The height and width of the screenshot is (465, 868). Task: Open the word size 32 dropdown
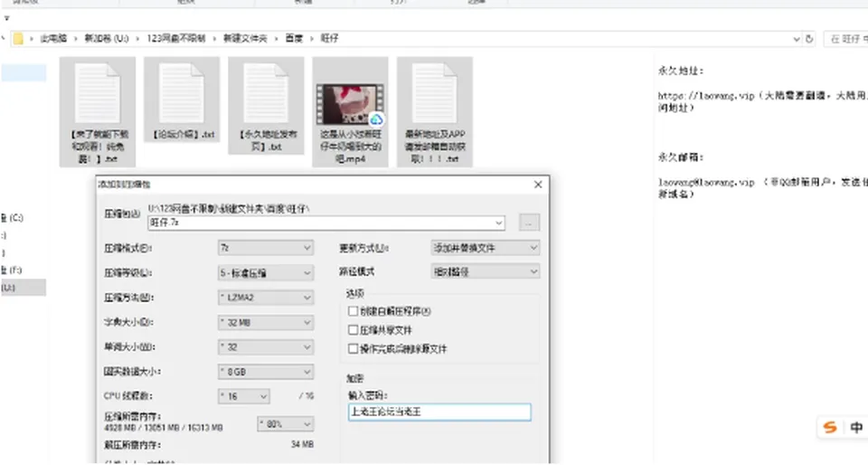[x=266, y=347]
